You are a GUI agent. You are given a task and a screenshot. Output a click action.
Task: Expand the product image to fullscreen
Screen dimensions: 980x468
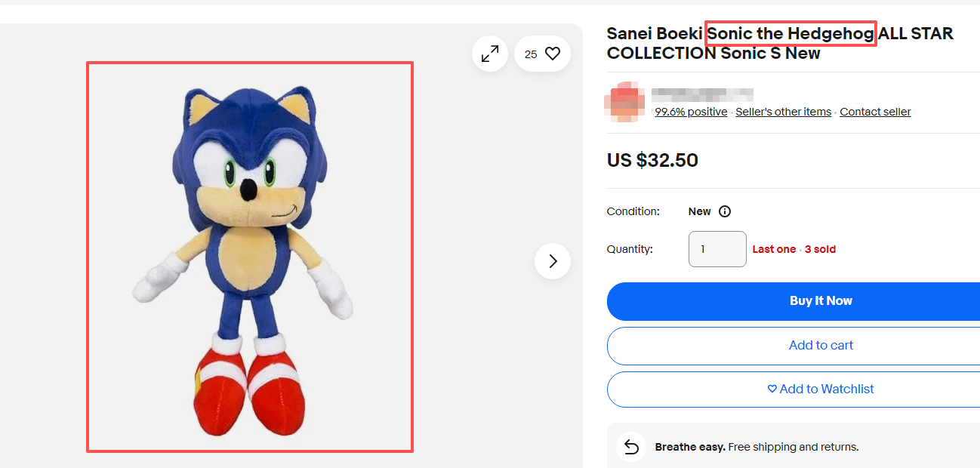tap(490, 54)
